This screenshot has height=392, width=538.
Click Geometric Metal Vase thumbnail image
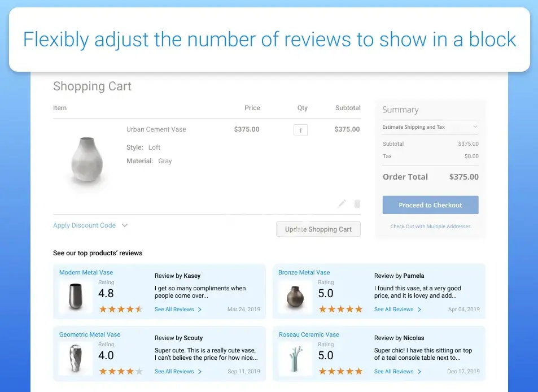pyautogui.click(x=75, y=358)
